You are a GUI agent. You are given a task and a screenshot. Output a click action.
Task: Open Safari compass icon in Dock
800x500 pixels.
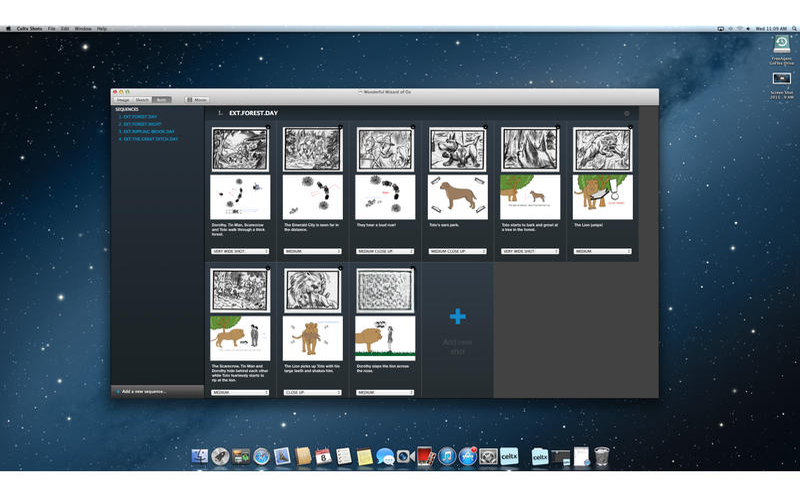coord(261,456)
